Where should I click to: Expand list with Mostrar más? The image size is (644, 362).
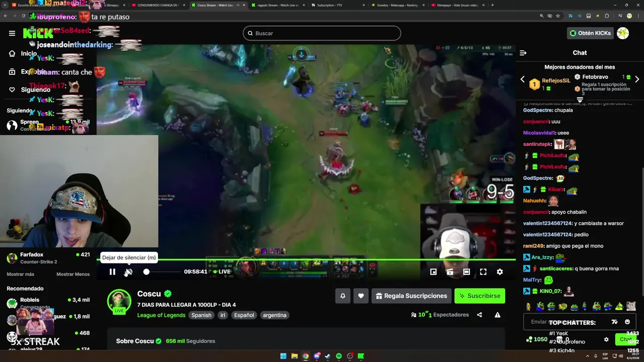coord(21,274)
